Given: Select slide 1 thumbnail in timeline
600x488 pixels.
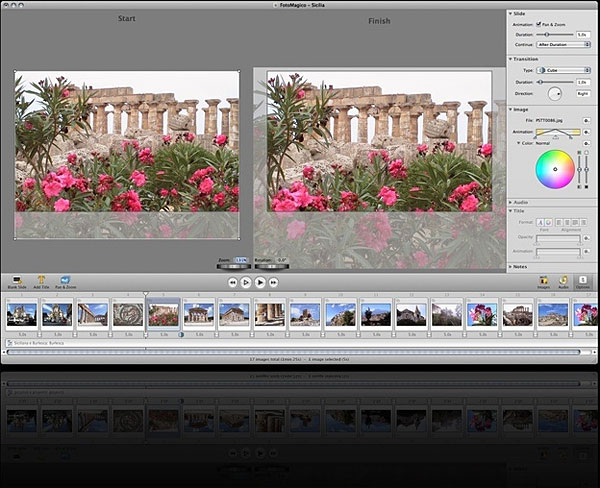Looking at the screenshot, I should [22, 314].
